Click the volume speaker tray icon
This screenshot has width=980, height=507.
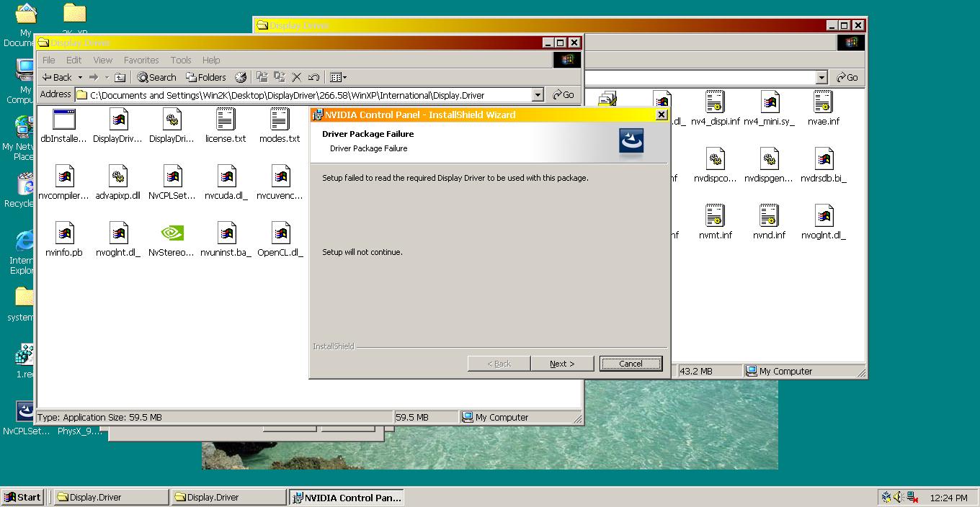(x=899, y=497)
